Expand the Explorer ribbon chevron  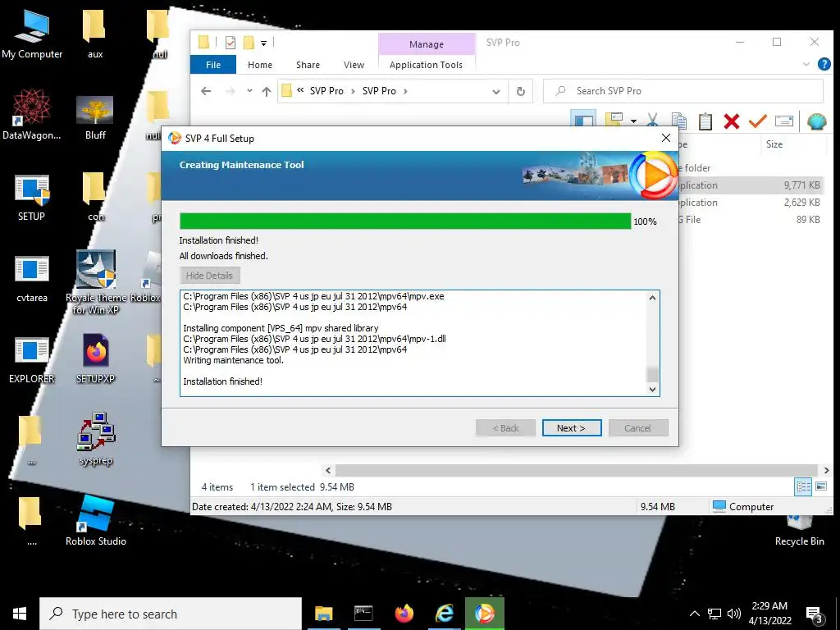click(806, 64)
